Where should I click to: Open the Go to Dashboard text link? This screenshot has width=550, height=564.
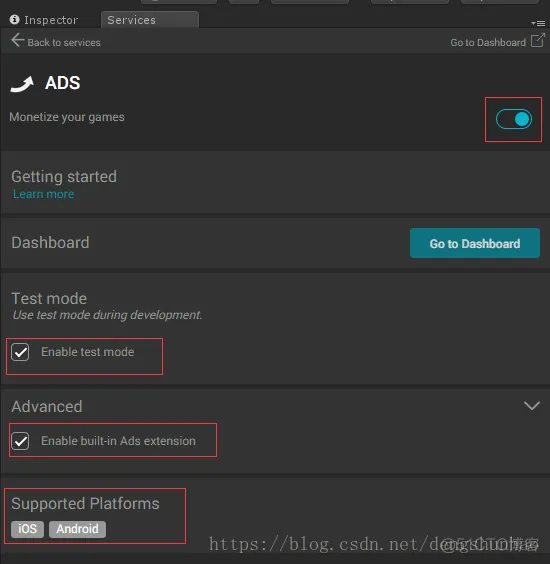tap(488, 42)
